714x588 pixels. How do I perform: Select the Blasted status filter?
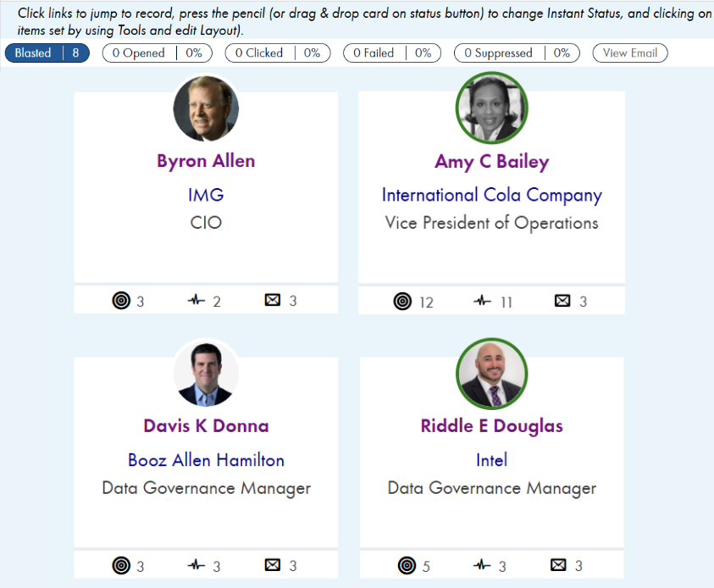(x=47, y=53)
